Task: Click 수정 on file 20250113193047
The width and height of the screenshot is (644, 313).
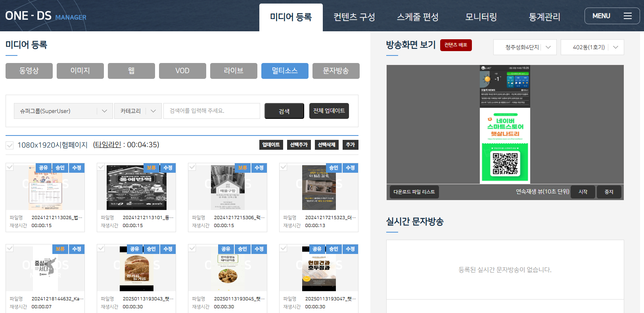Action: [351, 249]
